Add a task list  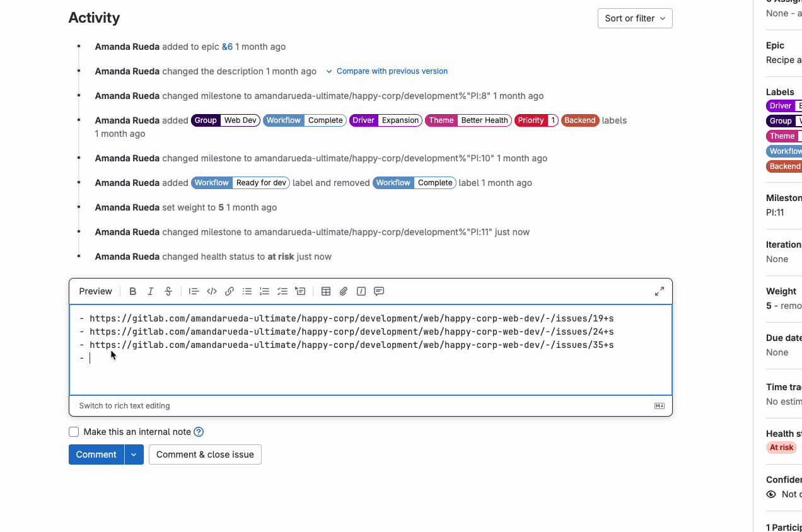(282, 291)
